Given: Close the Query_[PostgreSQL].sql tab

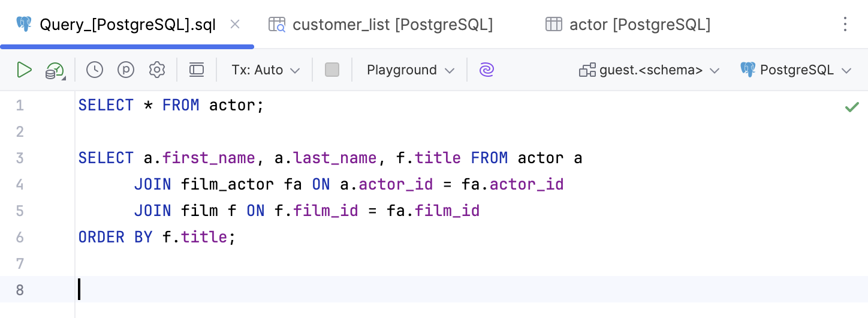Looking at the screenshot, I should (235, 24).
